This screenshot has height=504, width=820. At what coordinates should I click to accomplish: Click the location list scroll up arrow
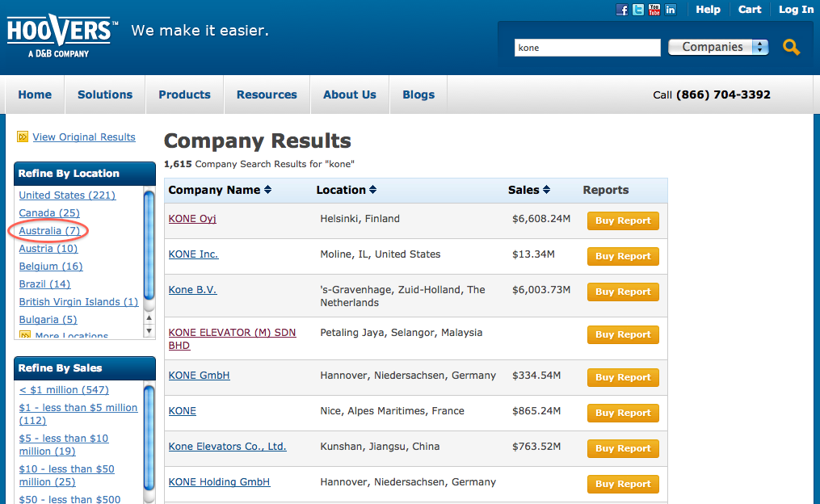tap(149, 318)
